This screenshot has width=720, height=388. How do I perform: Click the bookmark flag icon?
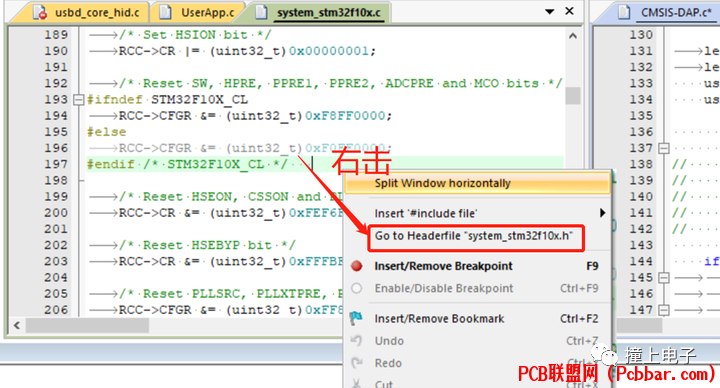click(x=356, y=318)
